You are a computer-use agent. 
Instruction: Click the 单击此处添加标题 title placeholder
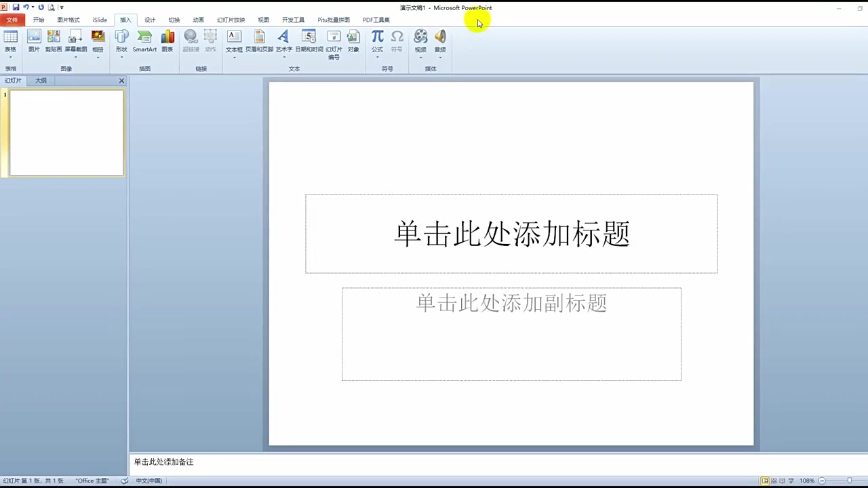coord(511,234)
